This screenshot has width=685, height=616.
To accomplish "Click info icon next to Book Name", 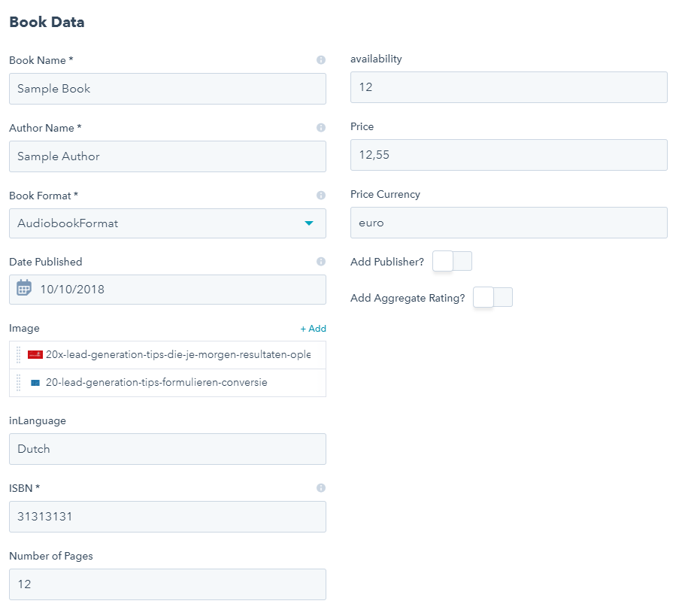I will (x=320, y=60).
